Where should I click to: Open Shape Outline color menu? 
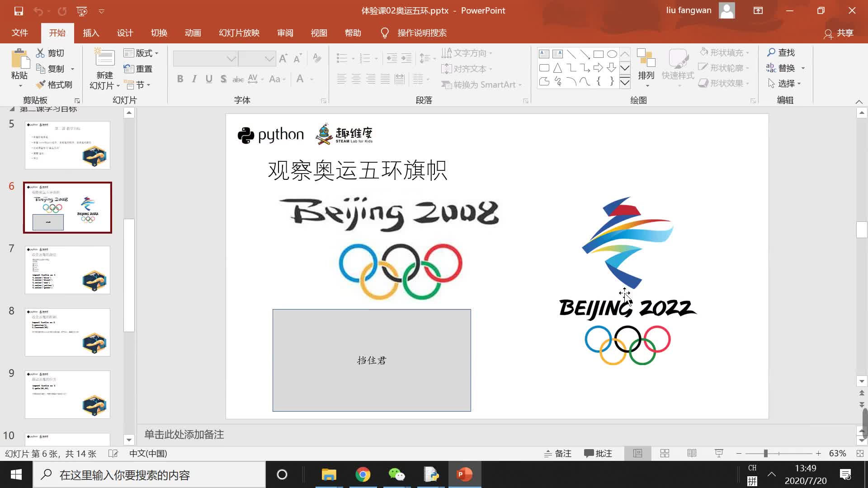(724, 68)
